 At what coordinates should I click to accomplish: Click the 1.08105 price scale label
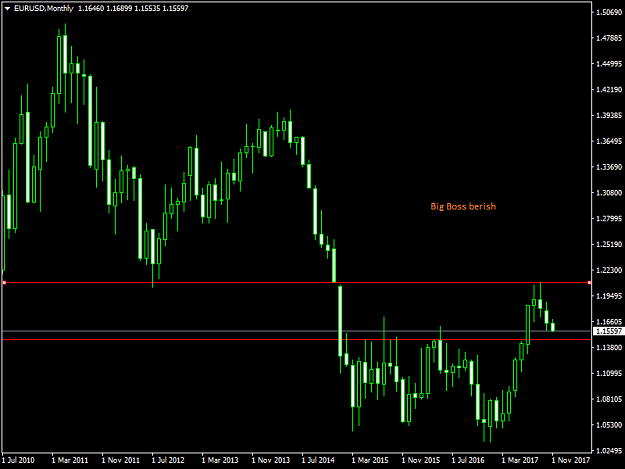tap(609, 399)
